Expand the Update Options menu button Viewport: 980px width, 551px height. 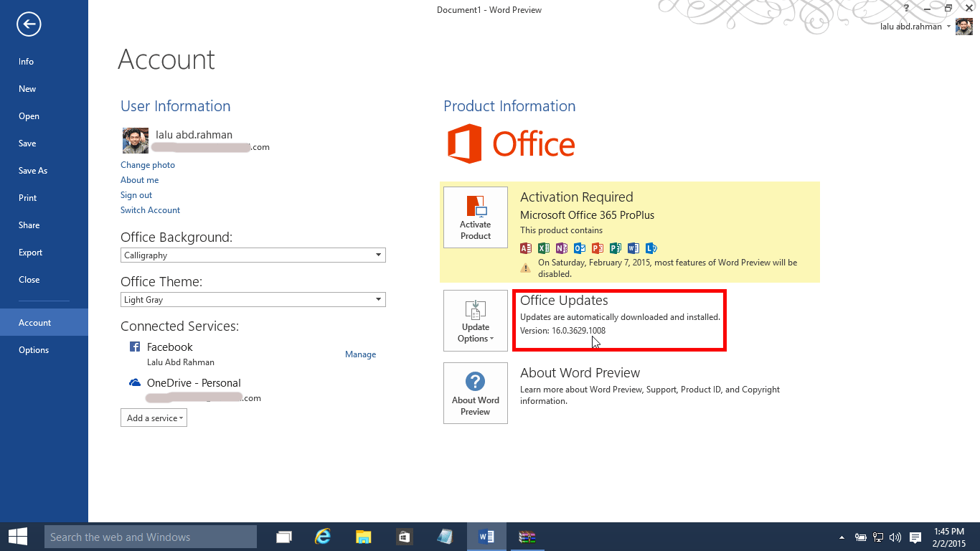476,321
